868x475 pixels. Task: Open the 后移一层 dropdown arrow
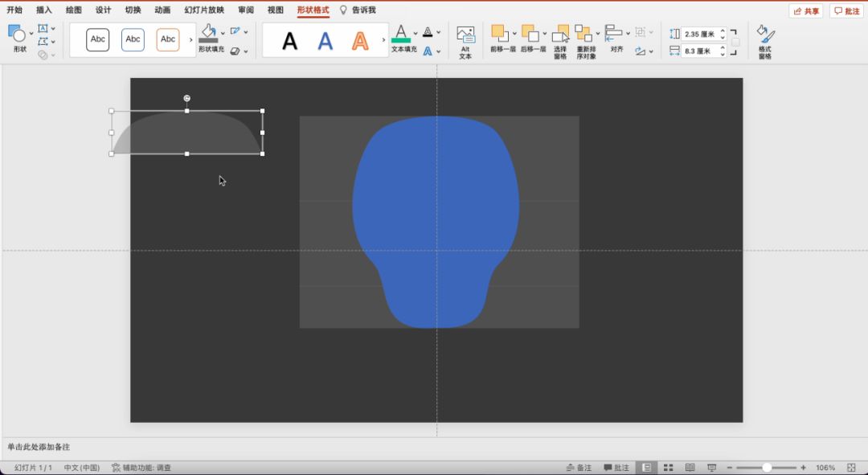(544, 34)
